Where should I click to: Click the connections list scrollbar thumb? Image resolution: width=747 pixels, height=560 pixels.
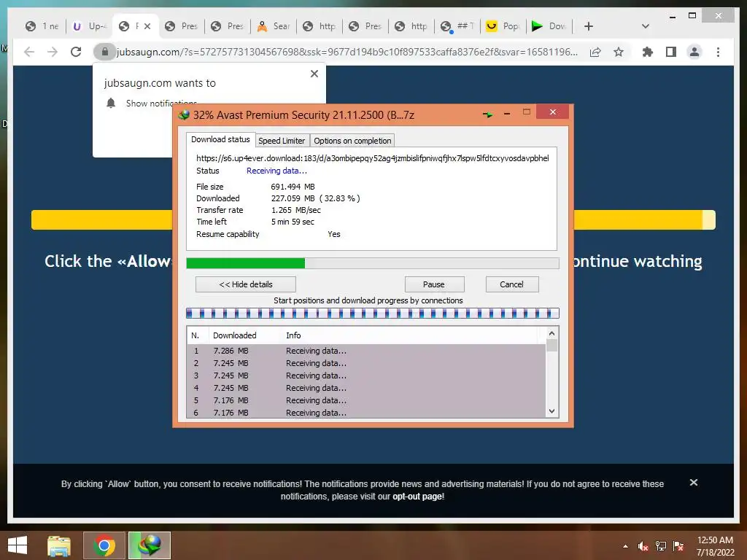coord(551,345)
